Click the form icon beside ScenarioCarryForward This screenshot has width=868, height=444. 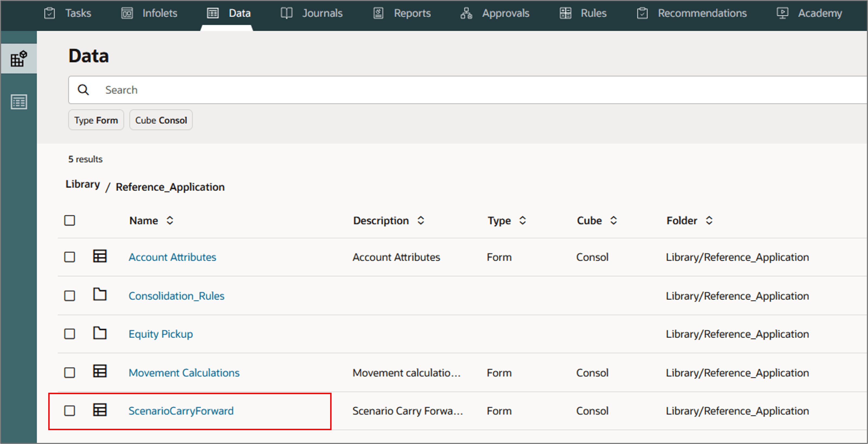[100, 410]
